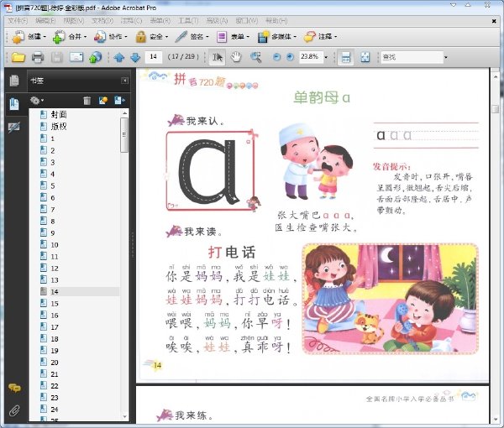Select bookmark 24
This screenshot has height=428, width=504.
(x=55, y=410)
